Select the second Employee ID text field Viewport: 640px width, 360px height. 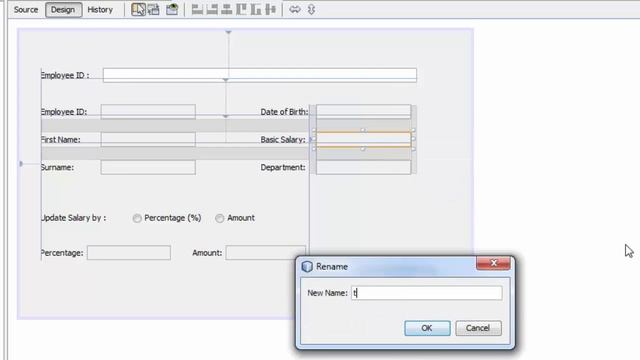(x=148, y=111)
